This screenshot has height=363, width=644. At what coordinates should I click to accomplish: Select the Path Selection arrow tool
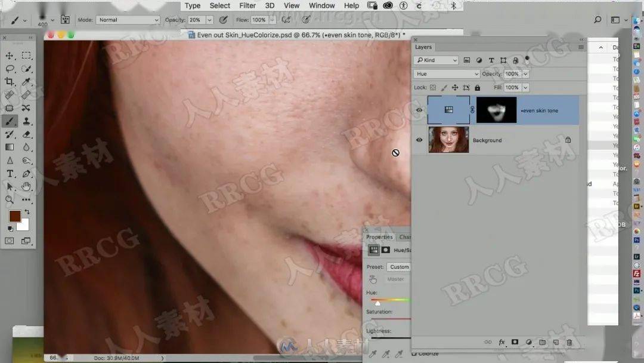(10, 187)
